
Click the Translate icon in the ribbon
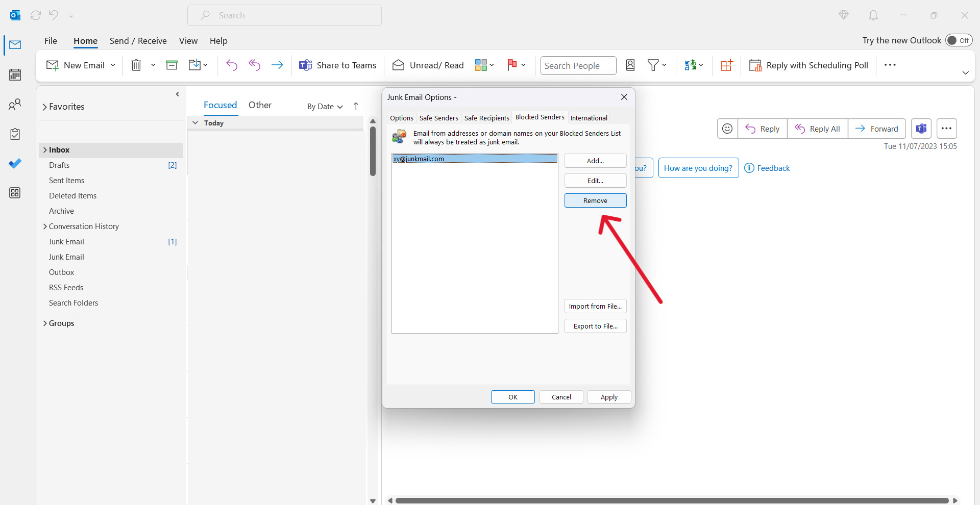[x=692, y=65]
